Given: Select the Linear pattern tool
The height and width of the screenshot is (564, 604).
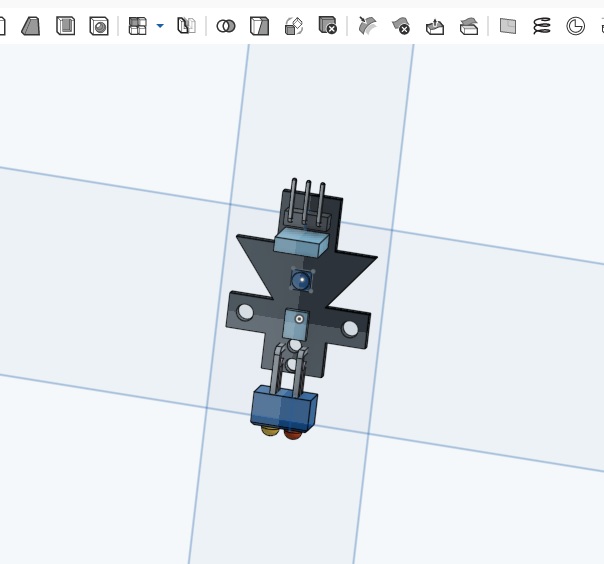Looking at the screenshot, I should click(x=138, y=26).
